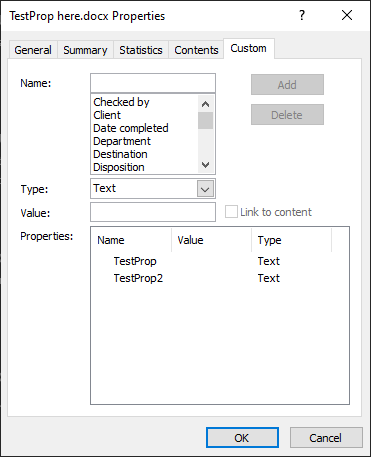Open the Summary tab
Viewport: 371px width, 457px height.
pyautogui.click(x=85, y=50)
